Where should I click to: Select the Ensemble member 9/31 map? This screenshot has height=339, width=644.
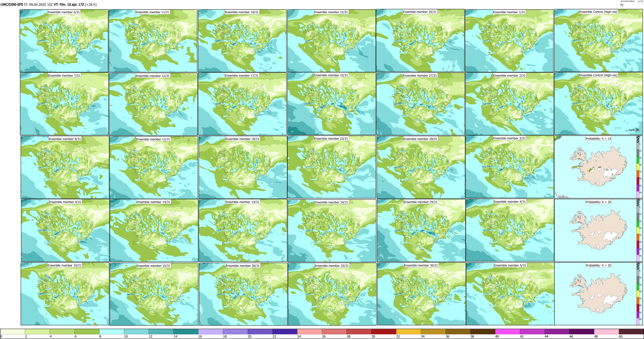[x=65, y=231]
